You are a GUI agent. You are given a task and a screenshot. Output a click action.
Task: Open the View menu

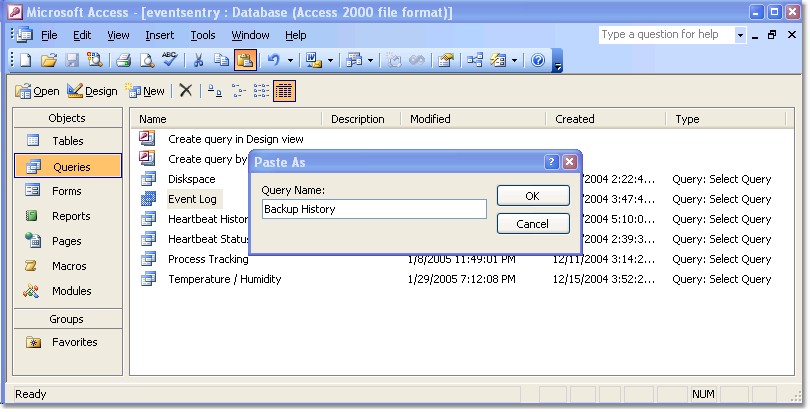pyautogui.click(x=118, y=35)
